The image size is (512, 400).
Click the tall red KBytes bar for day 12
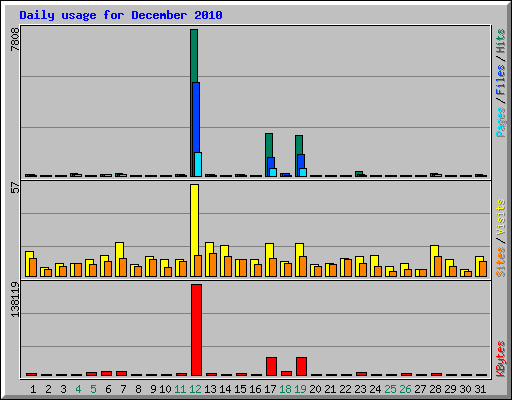(x=196, y=330)
